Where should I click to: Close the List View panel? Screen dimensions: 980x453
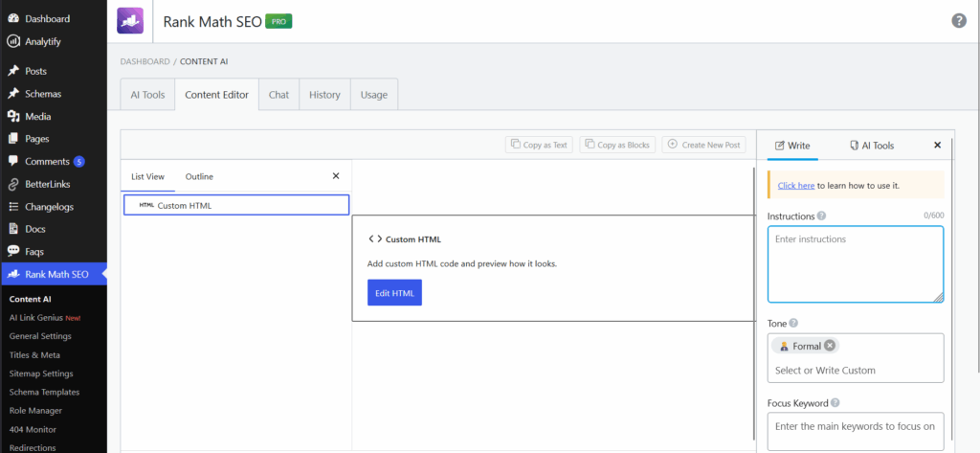click(336, 176)
